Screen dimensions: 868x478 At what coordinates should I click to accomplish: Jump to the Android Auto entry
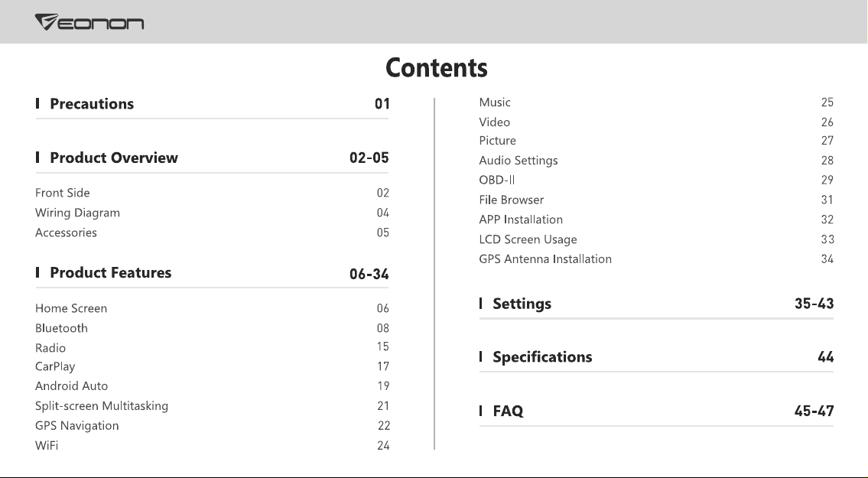71,386
